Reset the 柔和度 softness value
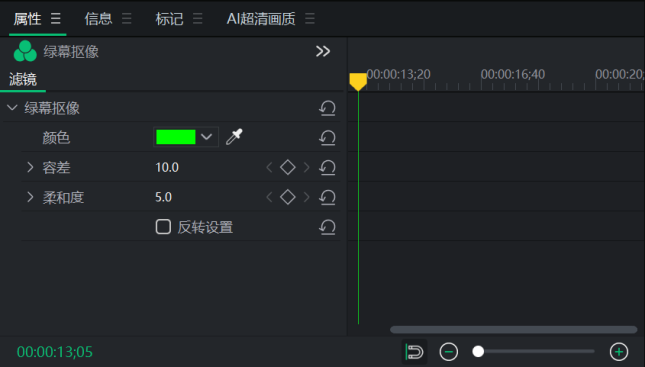This screenshot has height=367, width=645. 327,197
